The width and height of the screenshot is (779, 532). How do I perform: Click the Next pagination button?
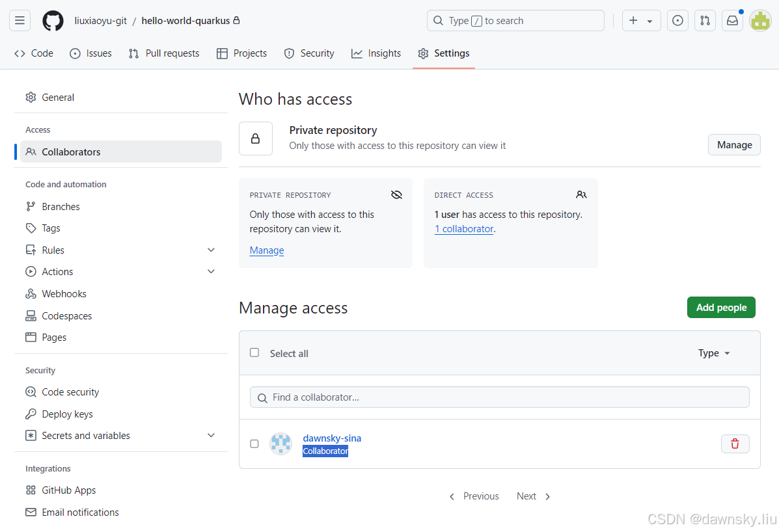(534, 496)
